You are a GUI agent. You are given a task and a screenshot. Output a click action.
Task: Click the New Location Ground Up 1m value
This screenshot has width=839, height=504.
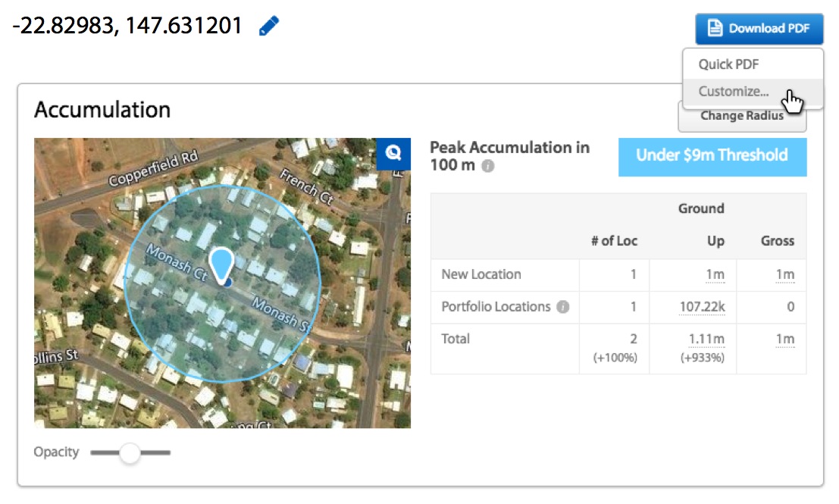point(715,274)
